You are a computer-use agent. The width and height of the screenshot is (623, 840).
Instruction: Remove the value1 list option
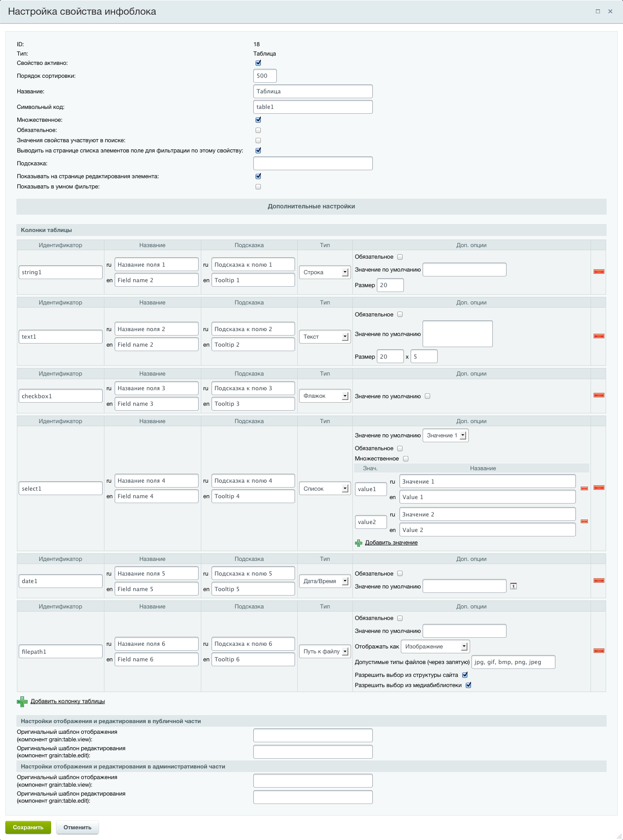(584, 488)
